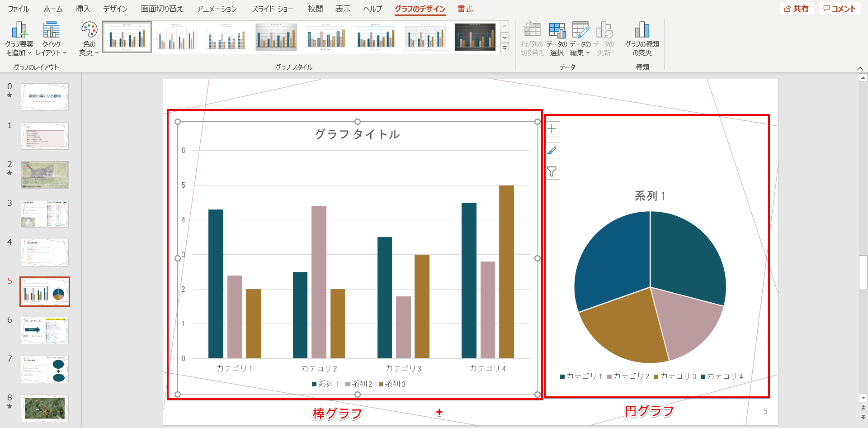The height and width of the screenshot is (428, 868).
Task: Click the chart title グラフ タイトル
Action: (x=357, y=134)
